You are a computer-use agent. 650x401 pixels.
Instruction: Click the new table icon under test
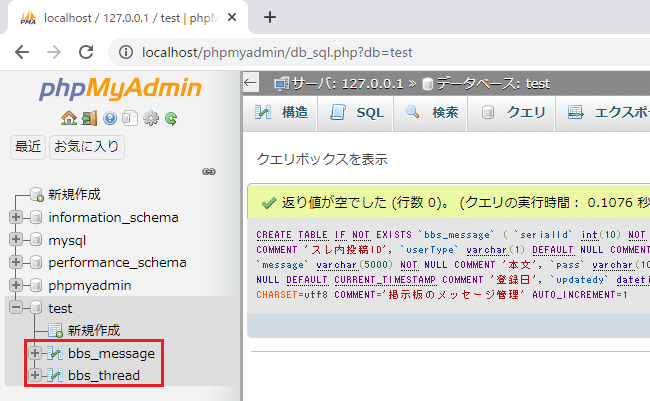tap(55, 331)
